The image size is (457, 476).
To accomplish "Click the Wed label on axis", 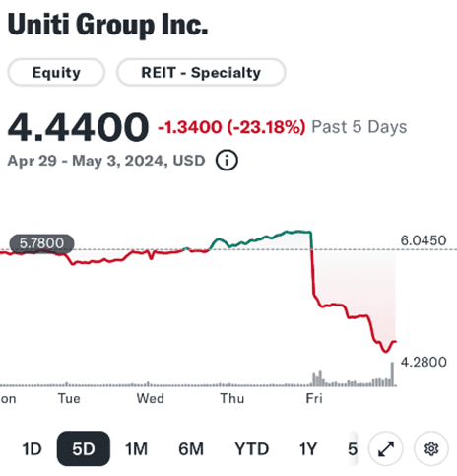I will (x=151, y=398).
